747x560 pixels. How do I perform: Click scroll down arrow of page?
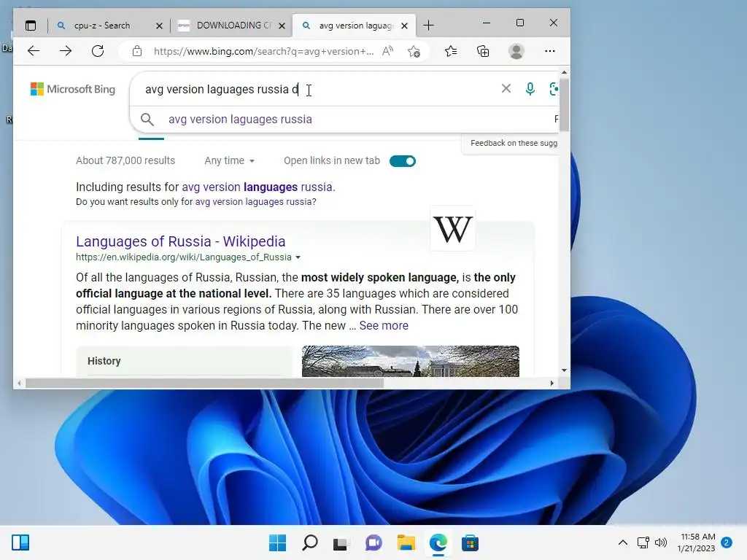[x=564, y=370]
